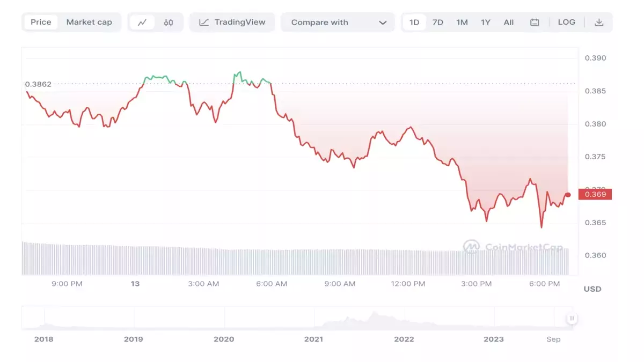Click the pause handle on range navigator

[x=572, y=318]
